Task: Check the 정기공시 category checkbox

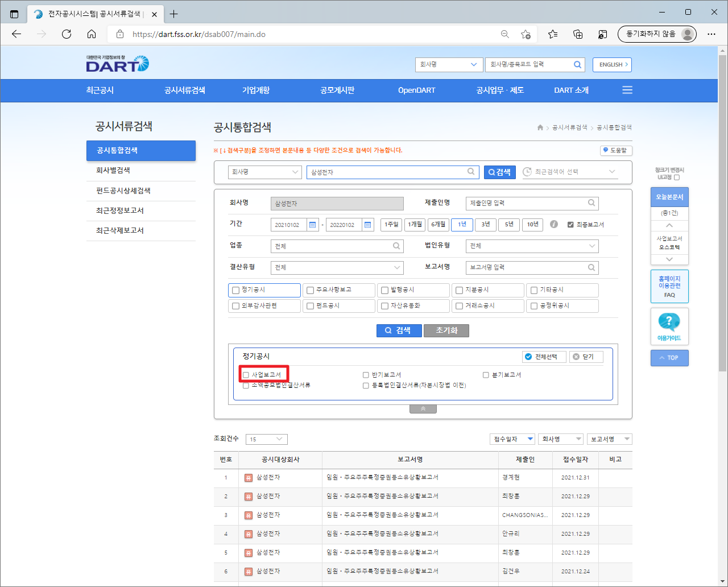Action: click(235, 290)
